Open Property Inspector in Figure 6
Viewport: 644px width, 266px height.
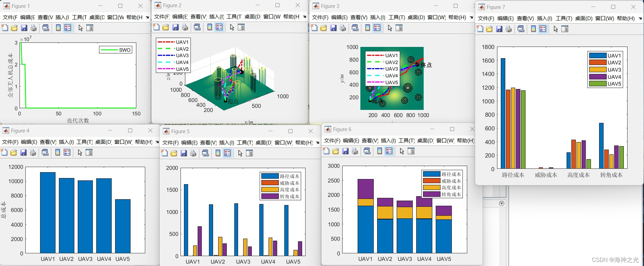point(411,151)
